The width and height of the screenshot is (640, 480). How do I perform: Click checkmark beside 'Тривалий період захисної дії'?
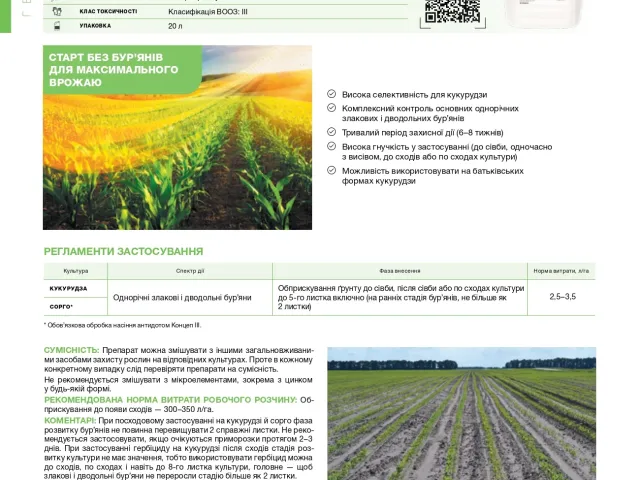pyautogui.click(x=331, y=132)
